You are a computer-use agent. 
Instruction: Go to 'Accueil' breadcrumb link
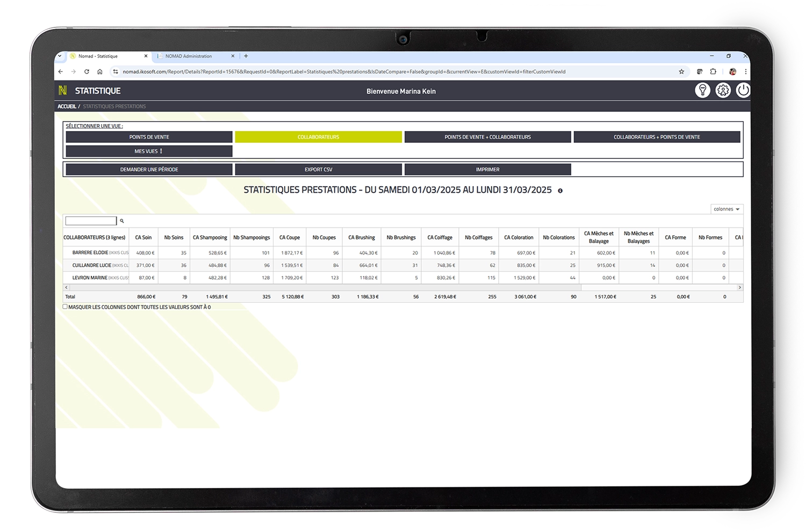point(67,106)
